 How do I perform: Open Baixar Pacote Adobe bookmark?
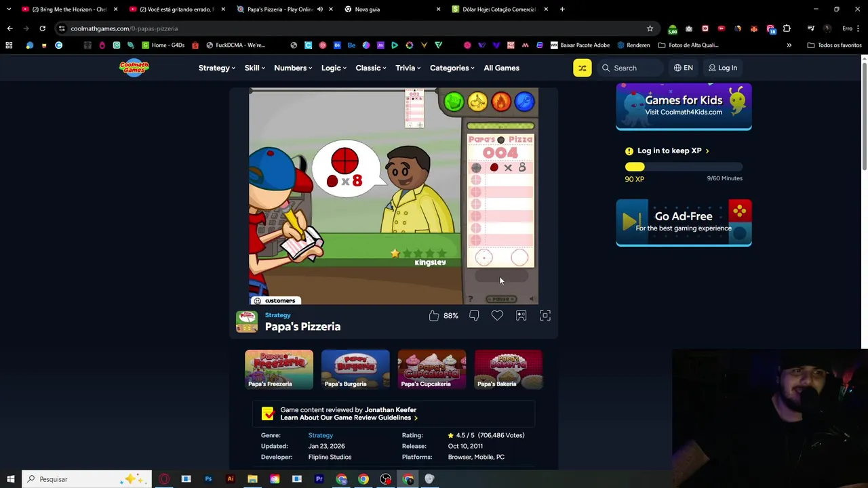(580, 45)
